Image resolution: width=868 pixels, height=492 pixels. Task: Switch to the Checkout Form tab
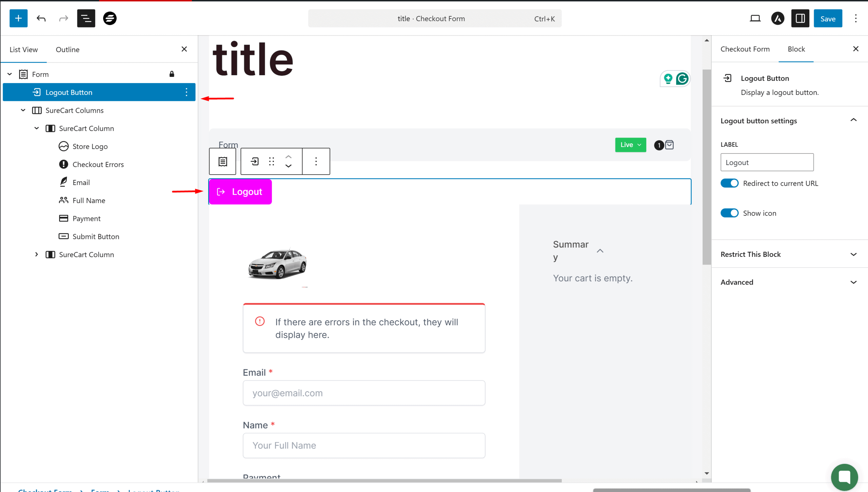[745, 49]
